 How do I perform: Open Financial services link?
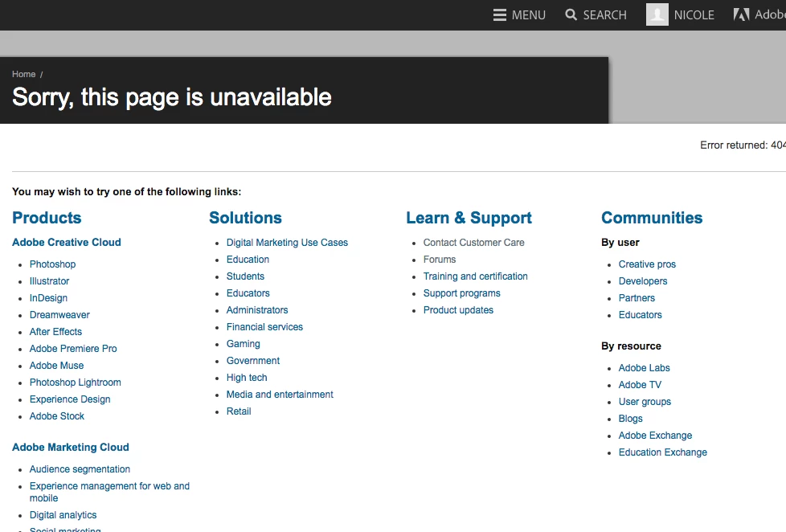pos(264,327)
